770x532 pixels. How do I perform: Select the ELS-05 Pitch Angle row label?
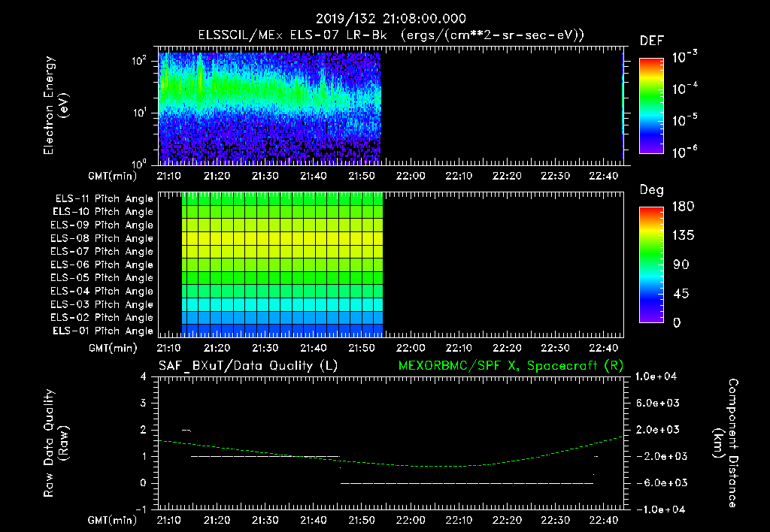(x=102, y=278)
